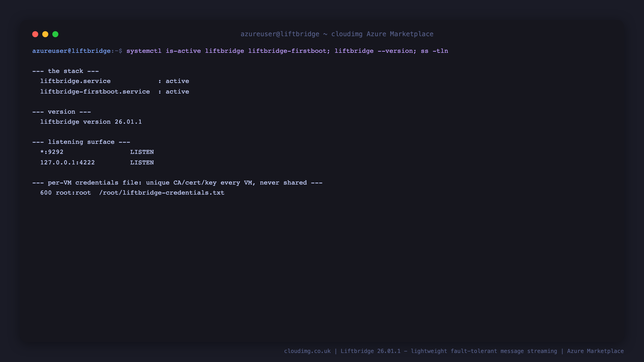Maximize the terminal with the green button

(x=55, y=34)
